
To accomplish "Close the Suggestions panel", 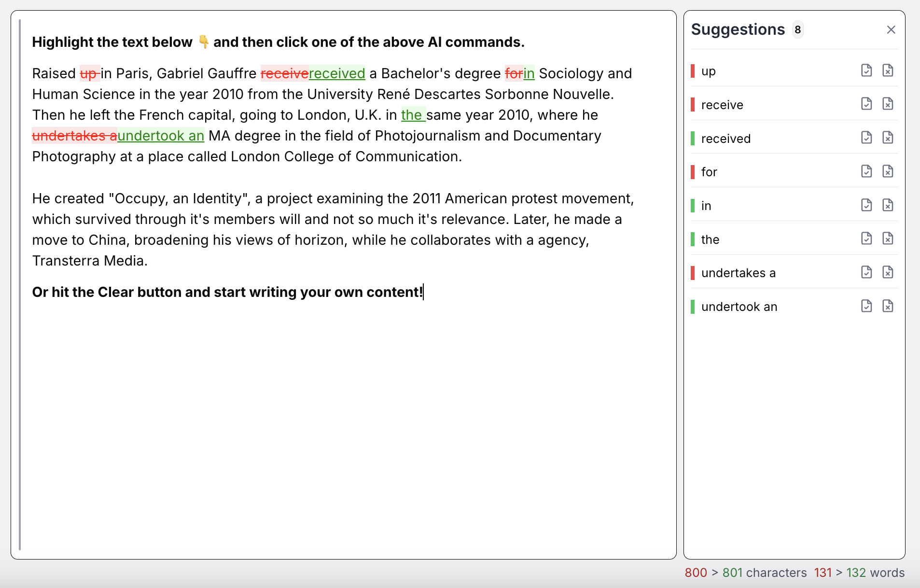I will [x=891, y=29].
